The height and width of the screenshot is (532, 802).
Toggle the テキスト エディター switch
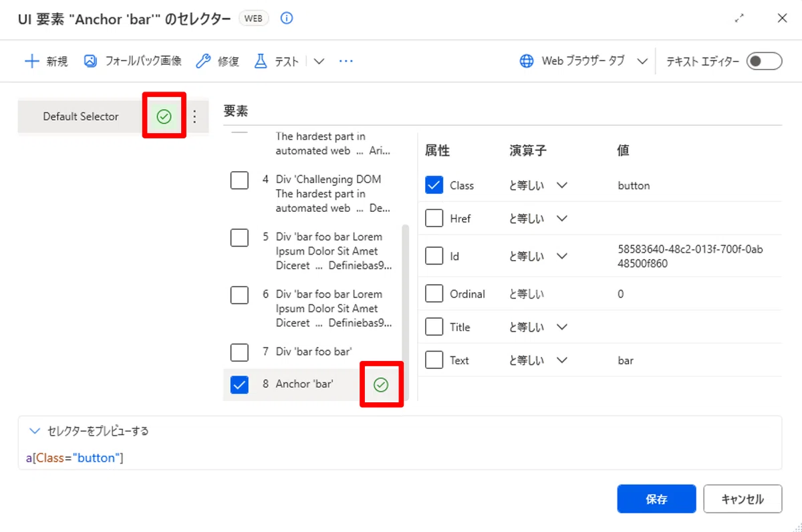click(x=765, y=61)
